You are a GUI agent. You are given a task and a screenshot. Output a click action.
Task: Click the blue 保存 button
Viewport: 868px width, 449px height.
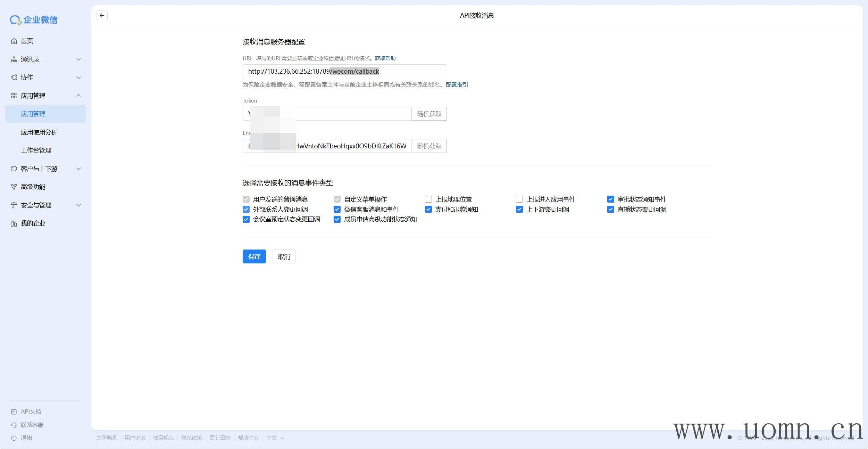click(254, 256)
